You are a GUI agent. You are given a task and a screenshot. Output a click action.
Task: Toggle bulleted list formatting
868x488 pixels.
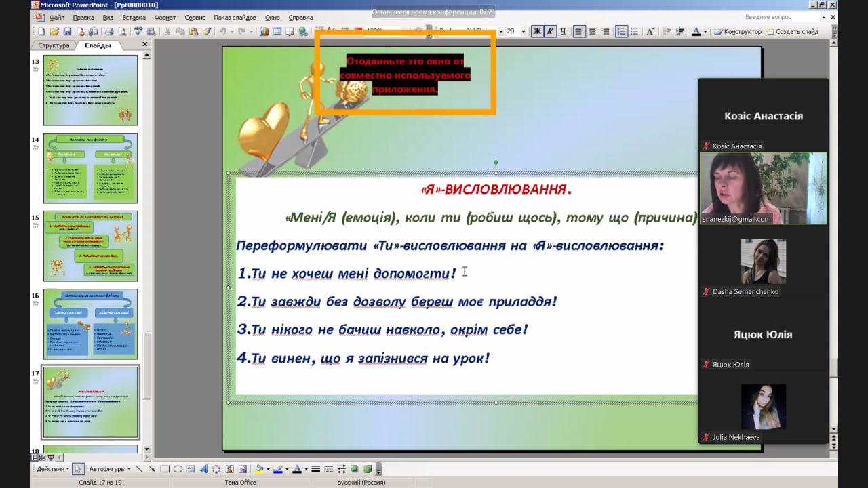click(635, 31)
